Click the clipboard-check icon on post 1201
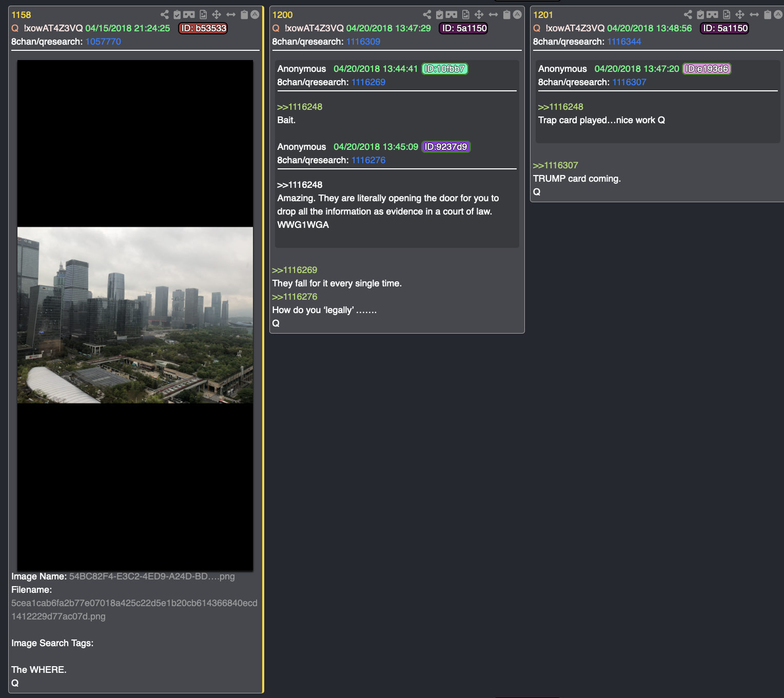Image resolution: width=784 pixels, height=698 pixels. point(700,15)
